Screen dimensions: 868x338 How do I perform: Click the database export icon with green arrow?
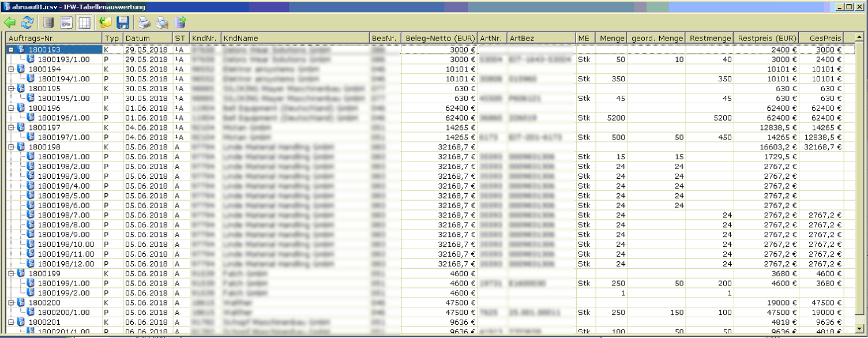pyautogui.click(x=180, y=22)
